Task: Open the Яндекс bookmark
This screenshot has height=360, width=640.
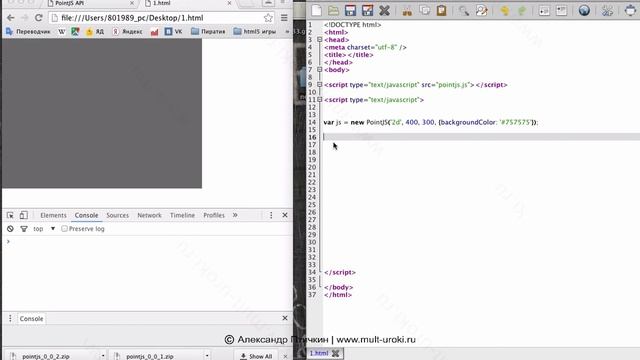Action: [128, 31]
